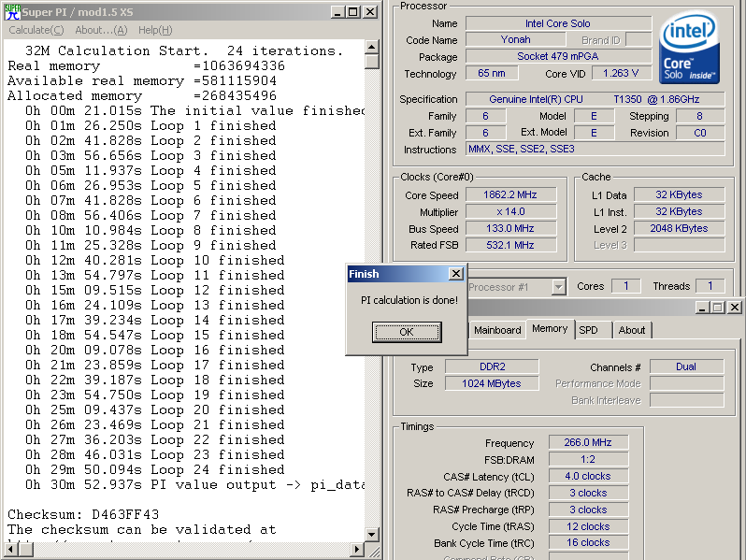Viewport: 746px width, 560px height.
Task: Click the Cycle Time (tRAS) value 12 clocks
Action: pos(589,526)
